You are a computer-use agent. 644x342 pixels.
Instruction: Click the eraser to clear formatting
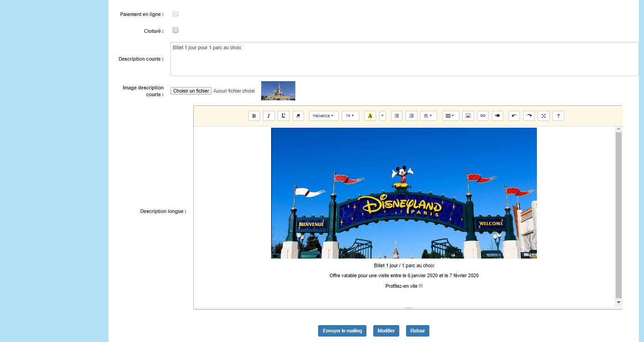298,116
